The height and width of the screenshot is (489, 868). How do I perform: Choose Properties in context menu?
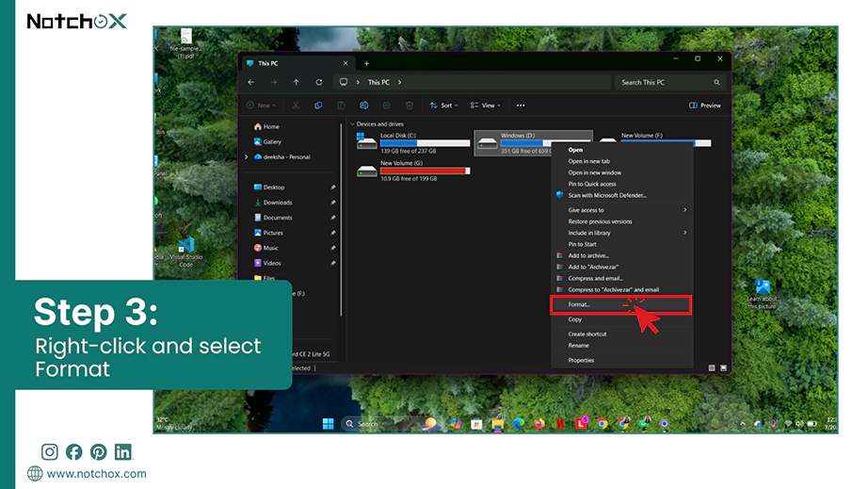[x=621, y=360]
